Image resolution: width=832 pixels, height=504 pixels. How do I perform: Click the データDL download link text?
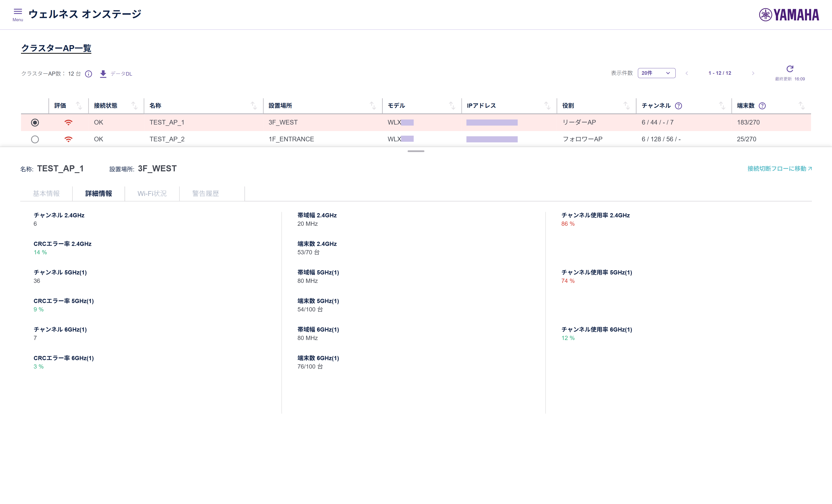[x=121, y=73]
